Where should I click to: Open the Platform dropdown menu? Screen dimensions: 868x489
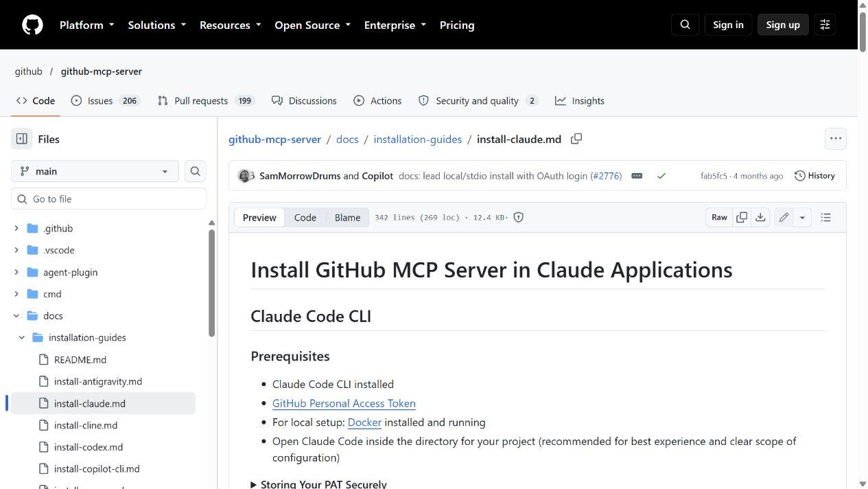pos(86,25)
